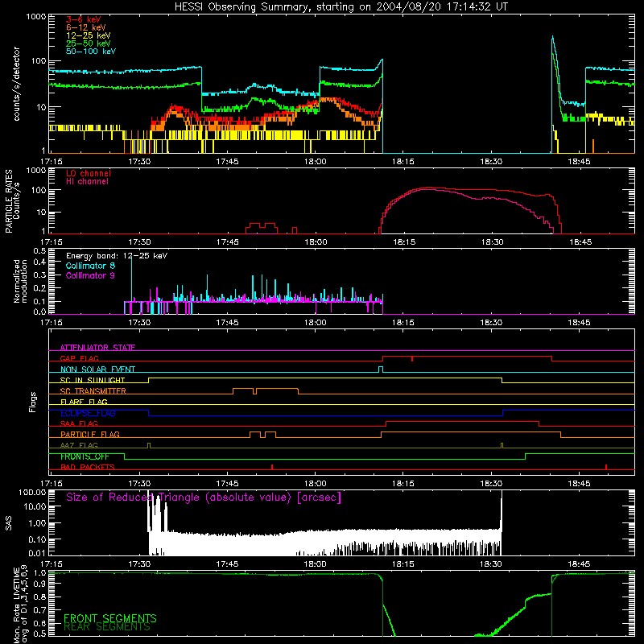Click the 18:15 time label under Flags panel
Screen dimensions: 644x644
coord(403,484)
